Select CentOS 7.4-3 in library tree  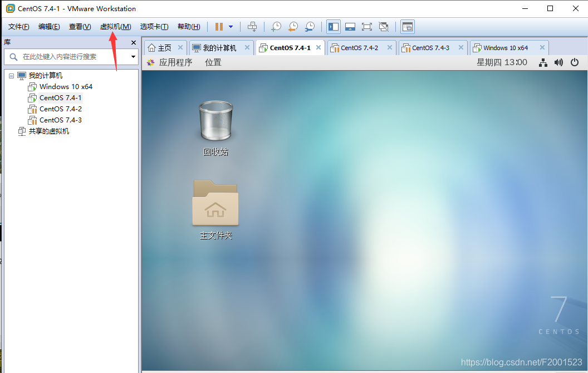[x=60, y=120]
